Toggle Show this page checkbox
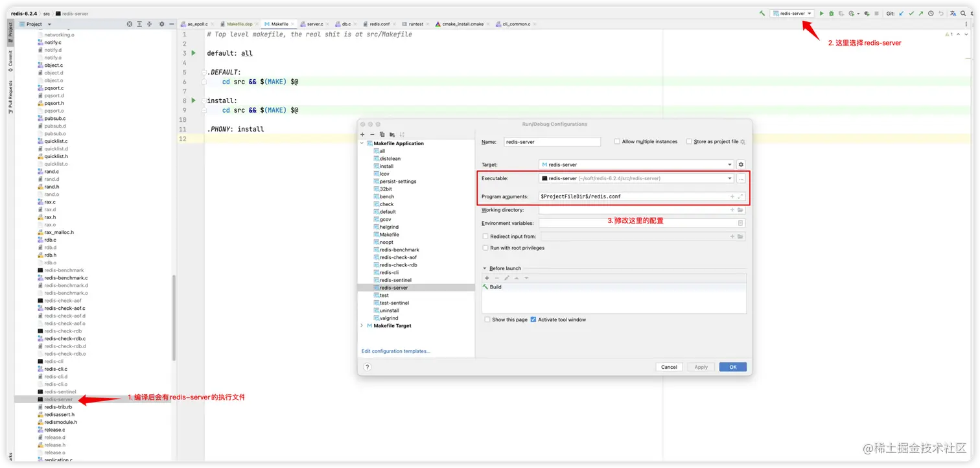The height and width of the screenshot is (468, 980). pos(487,320)
